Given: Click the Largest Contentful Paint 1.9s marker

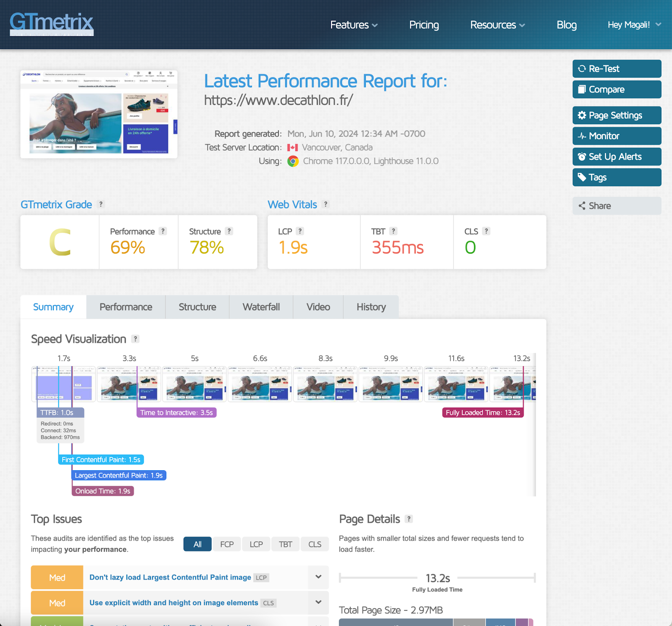Looking at the screenshot, I should (x=119, y=475).
